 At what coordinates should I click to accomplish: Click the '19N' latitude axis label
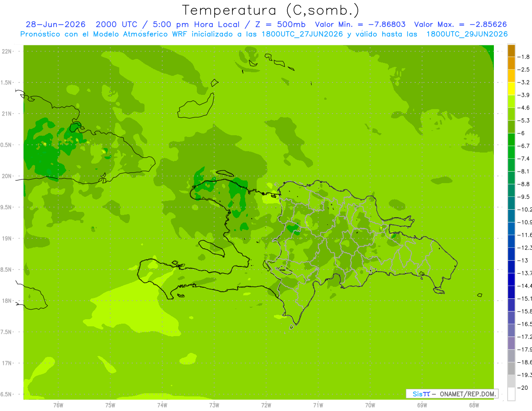pos(7,239)
